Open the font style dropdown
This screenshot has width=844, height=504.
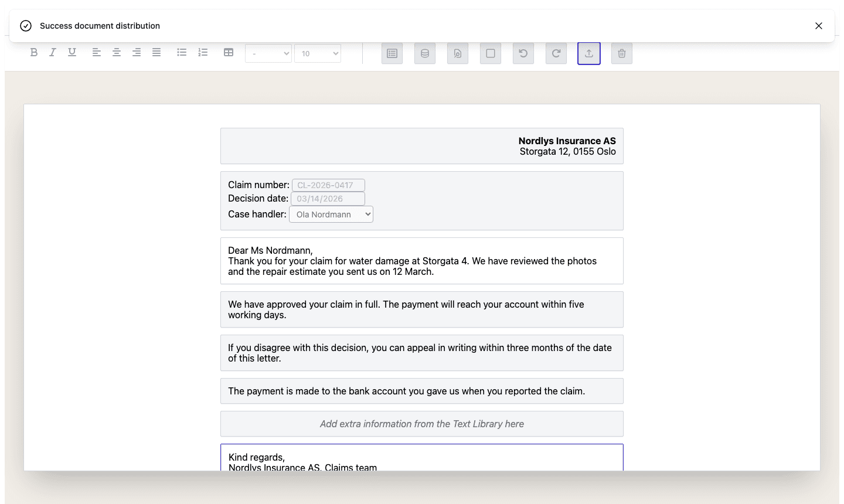point(268,53)
